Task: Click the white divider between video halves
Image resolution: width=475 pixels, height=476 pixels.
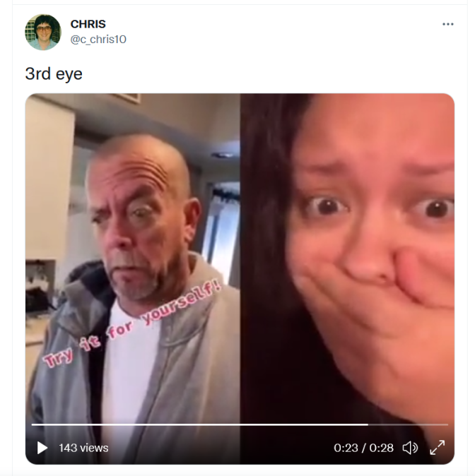Action: (240, 258)
